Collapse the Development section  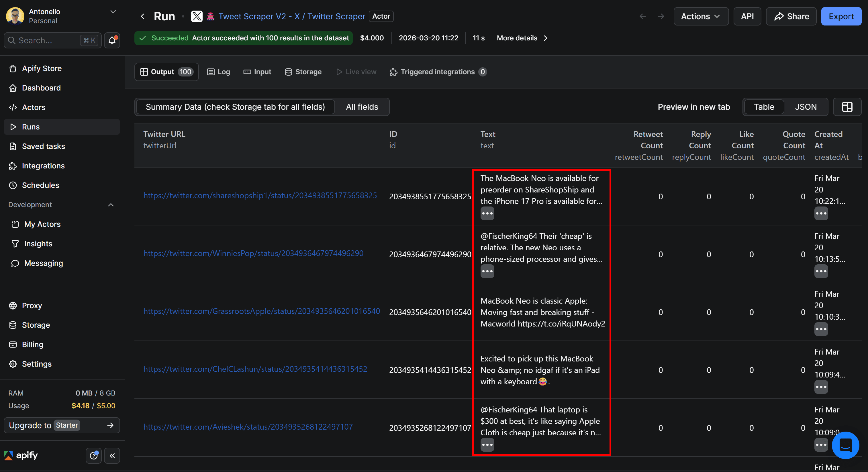111,205
